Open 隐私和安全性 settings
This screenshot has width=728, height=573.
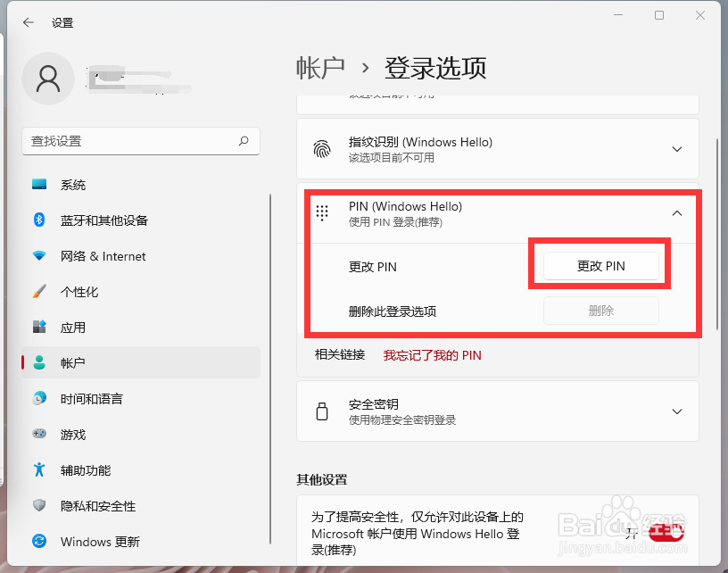[x=141, y=506]
